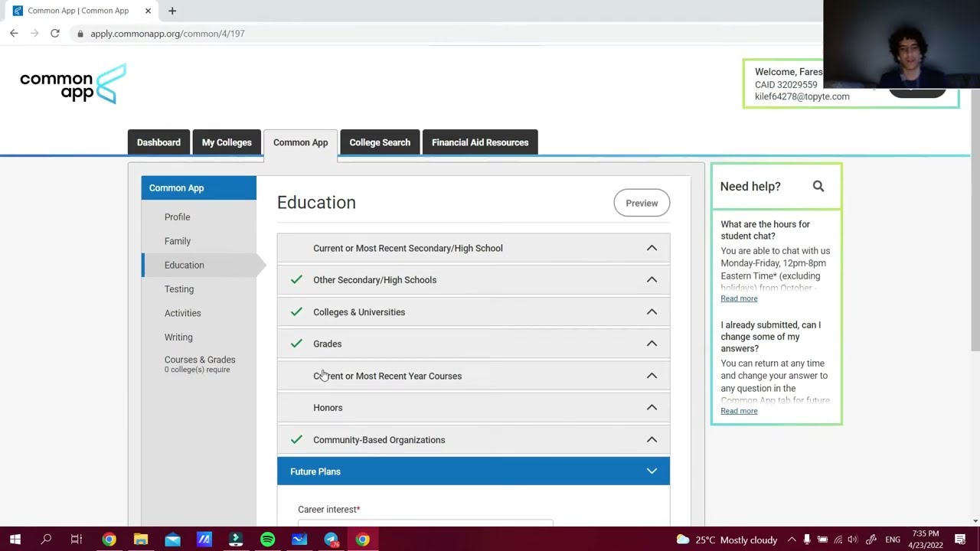Toggle the Community-Based Organizations section chevron
This screenshot has height=551, width=980.
(x=652, y=439)
